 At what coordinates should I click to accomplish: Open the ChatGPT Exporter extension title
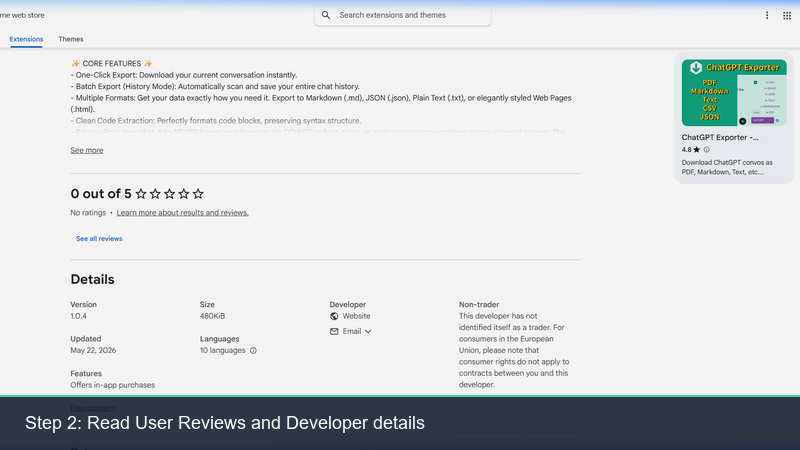point(720,137)
